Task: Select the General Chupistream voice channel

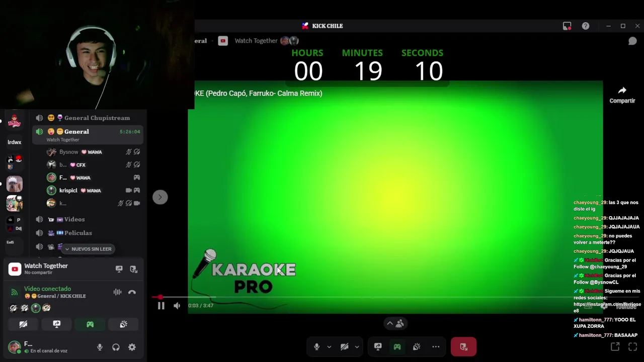Action: [89, 118]
